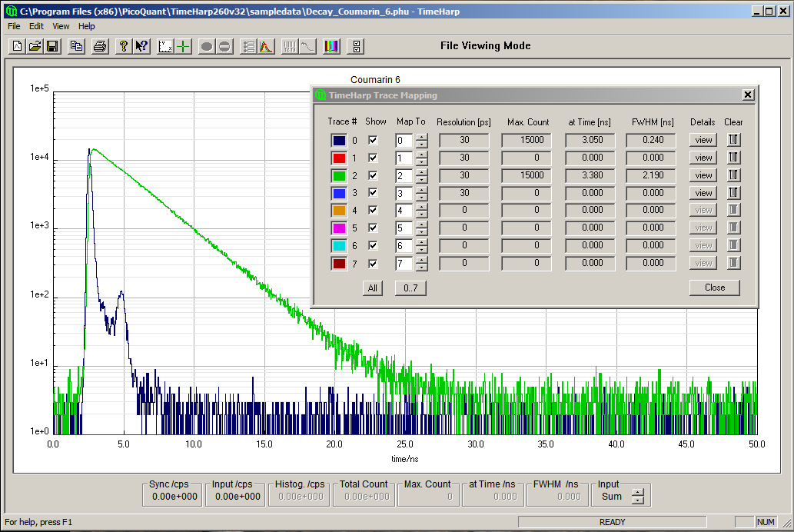Uncheck the Show box for trace 0
The image size is (794, 532).
pos(373,140)
